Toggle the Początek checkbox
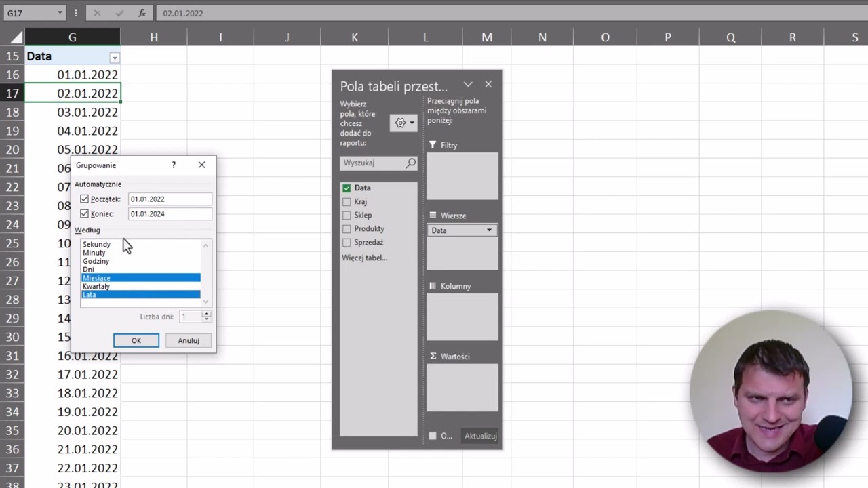The height and width of the screenshot is (488, 868). click(x=84, y=199)
